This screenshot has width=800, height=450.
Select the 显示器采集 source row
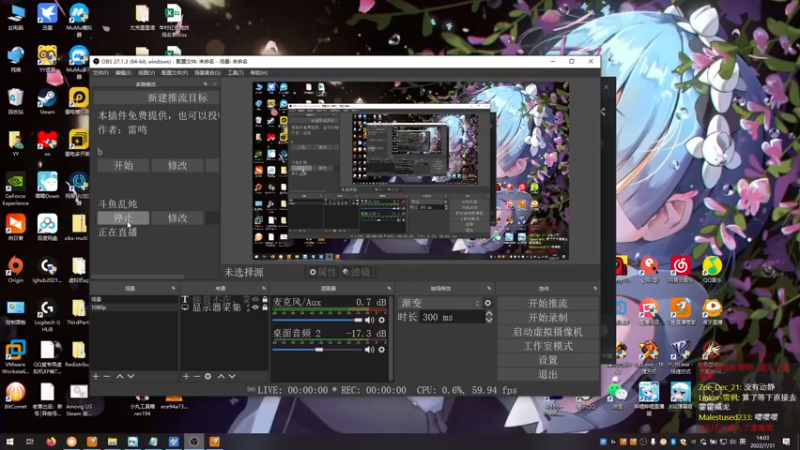(x=224, y=307)
